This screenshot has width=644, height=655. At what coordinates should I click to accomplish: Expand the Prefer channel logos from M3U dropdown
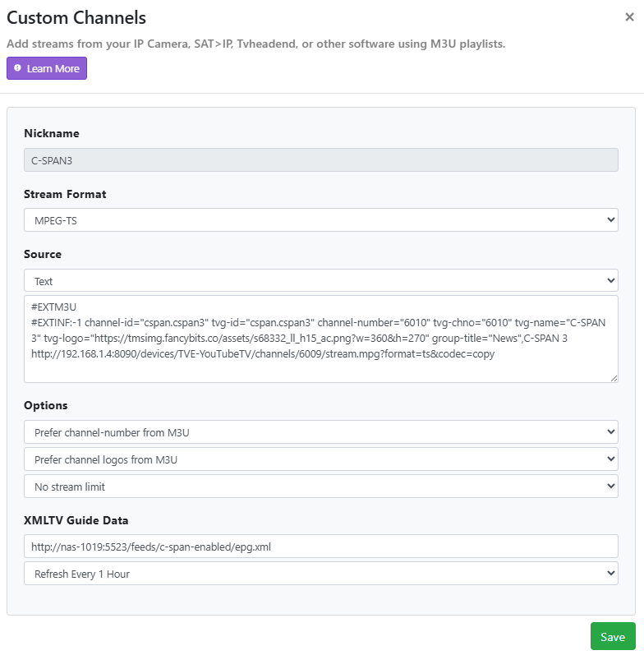click(320, 459)
